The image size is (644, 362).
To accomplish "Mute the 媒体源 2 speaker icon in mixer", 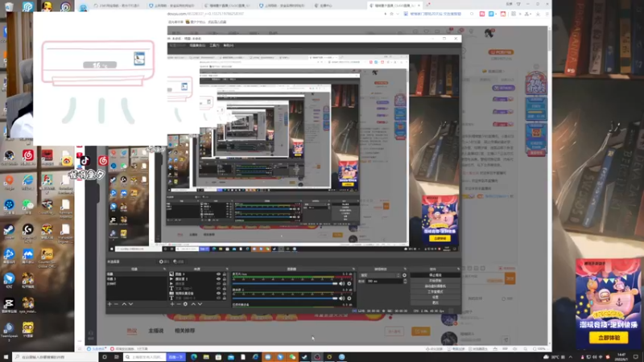I will pyautogui.click(x=341, y=298).
